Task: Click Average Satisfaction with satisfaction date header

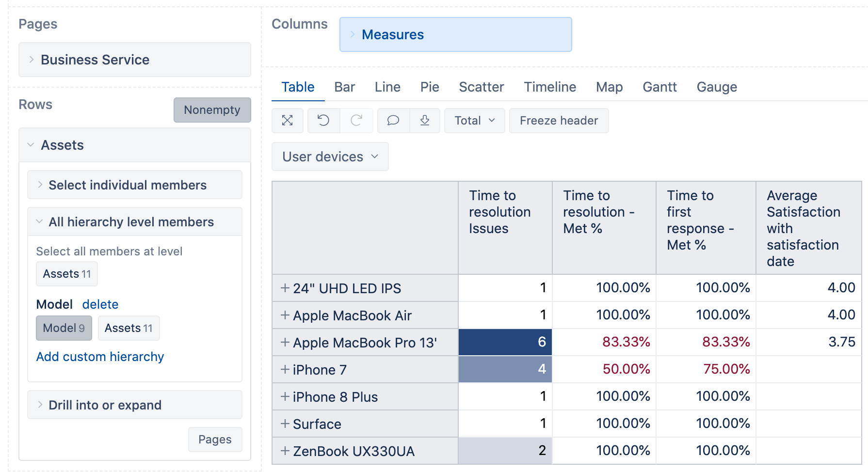Action: [808, 228]
